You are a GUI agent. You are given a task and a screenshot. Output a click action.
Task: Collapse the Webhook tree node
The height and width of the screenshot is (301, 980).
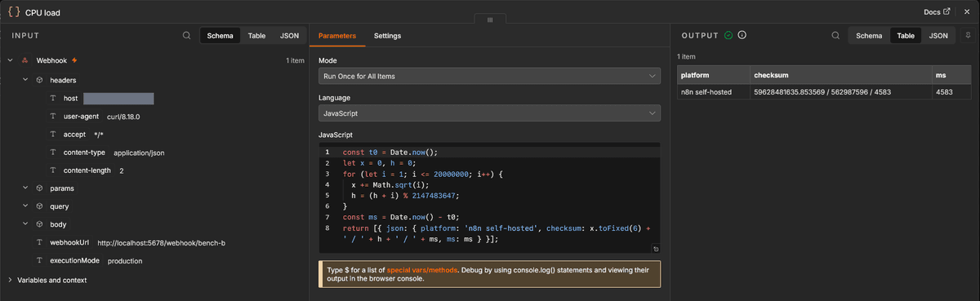pyautogui.click(x=10, y=60)
